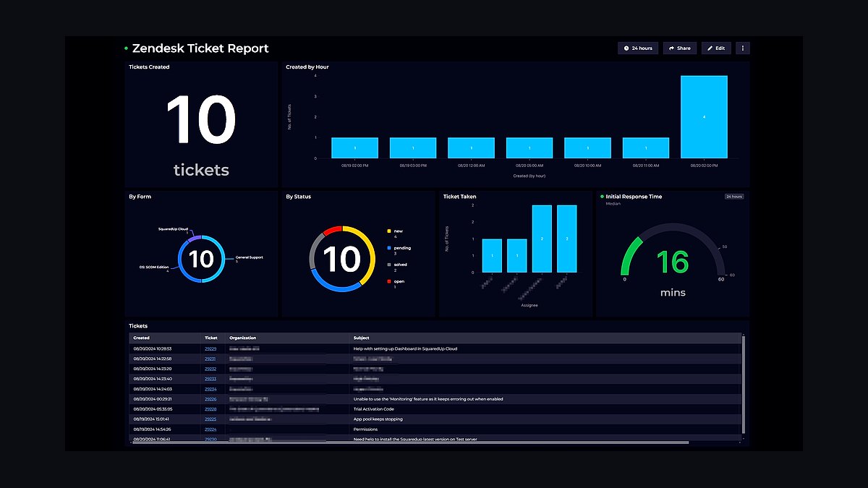Click the Share button
This screenshot has width=868, height=488.
point(679,48)
